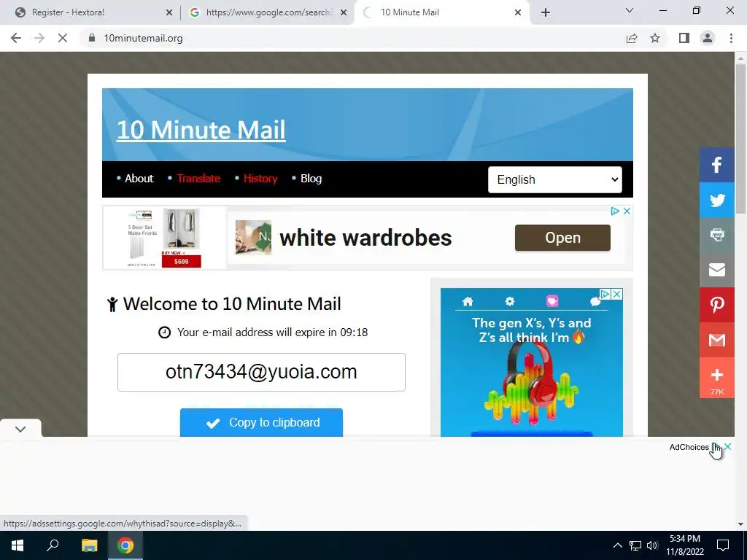Share page via Facebook sidebar icon
747x560 pixels.
click(x=716, y=165)
